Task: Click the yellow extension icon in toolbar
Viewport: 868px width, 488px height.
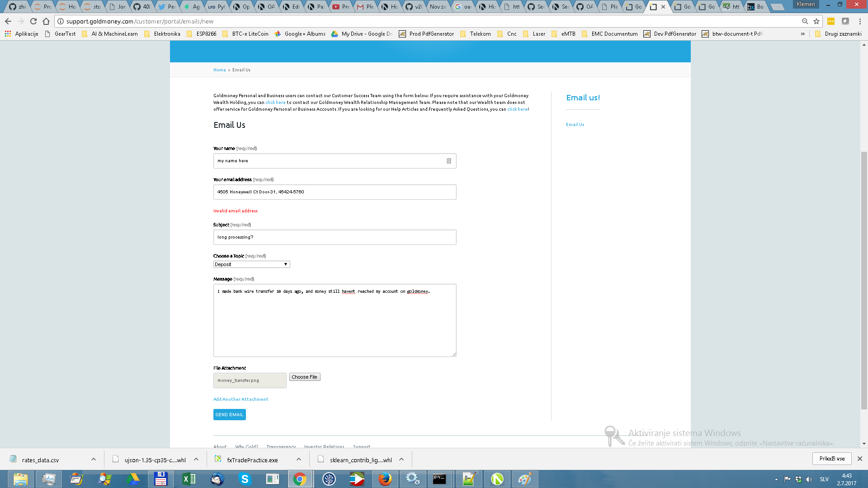Action: (831, 21)
